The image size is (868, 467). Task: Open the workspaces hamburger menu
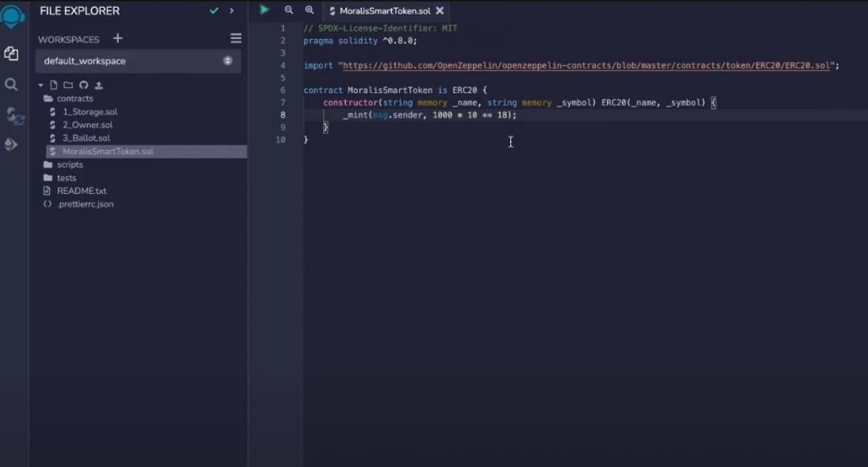tap(236, 38)
